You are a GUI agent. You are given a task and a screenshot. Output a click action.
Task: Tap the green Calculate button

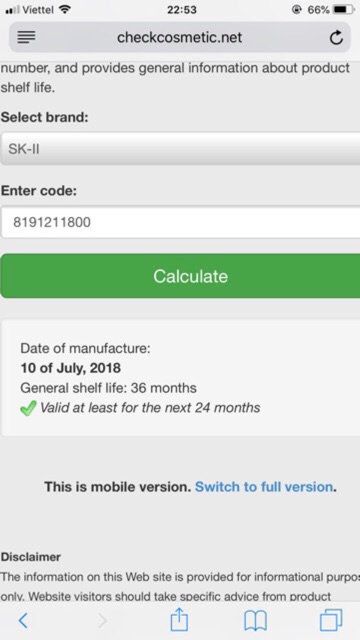pos(180,276)
